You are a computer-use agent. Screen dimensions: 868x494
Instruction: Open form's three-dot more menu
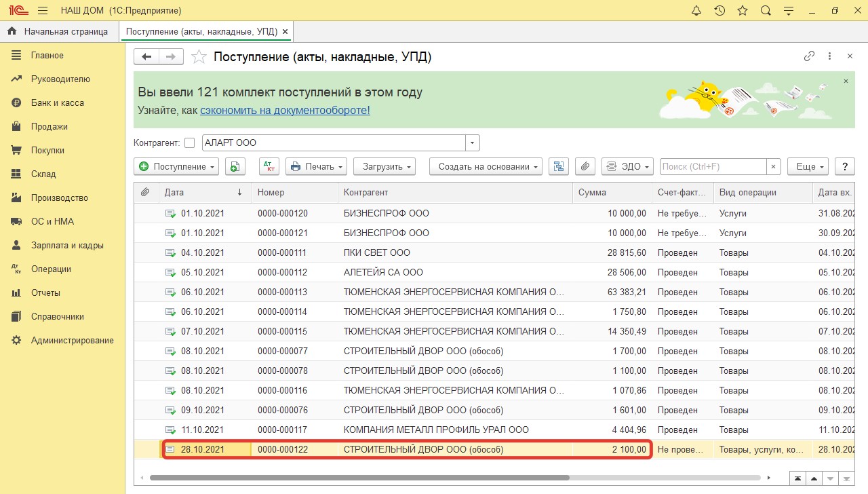click(x=829, y=56)
